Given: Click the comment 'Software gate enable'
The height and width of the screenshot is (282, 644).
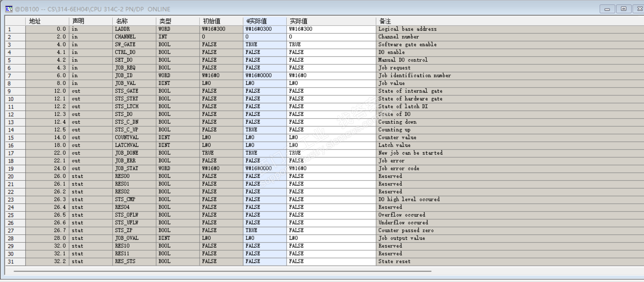Looking at the screenshot, I should click(x=407, y=45).
